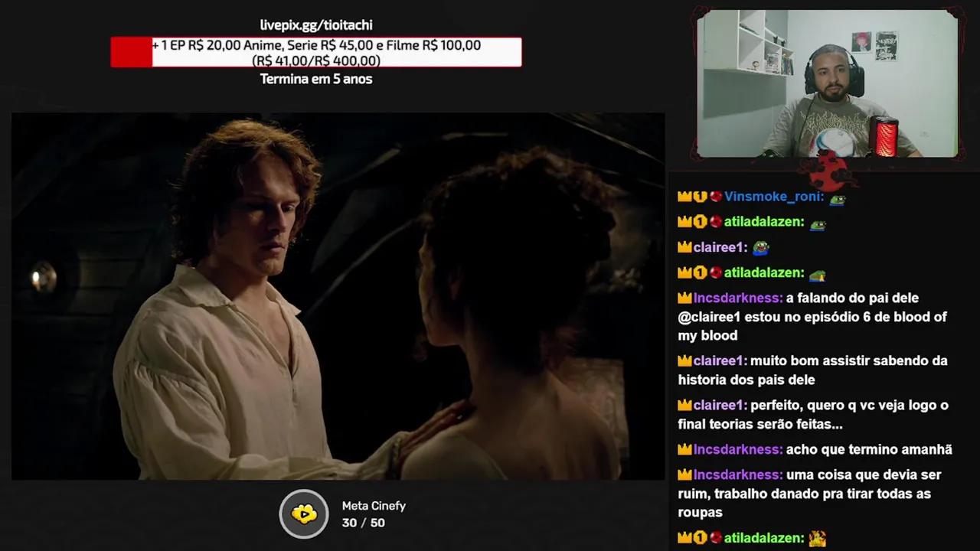Click the '(R$ 41,00/R$ 400,00)' donation amount text

pyautogui.click(x=316, y=60)
